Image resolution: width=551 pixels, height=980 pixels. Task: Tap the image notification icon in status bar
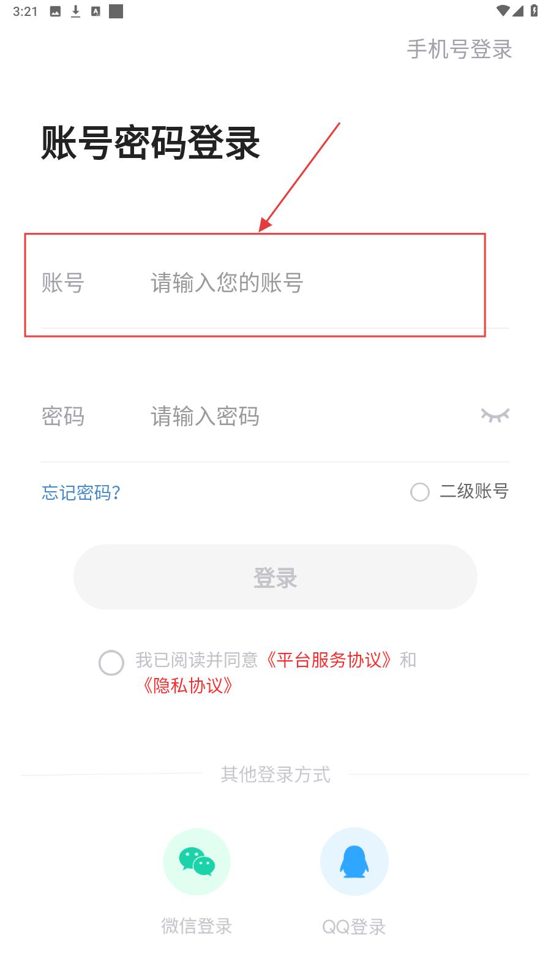pos(55,12)
